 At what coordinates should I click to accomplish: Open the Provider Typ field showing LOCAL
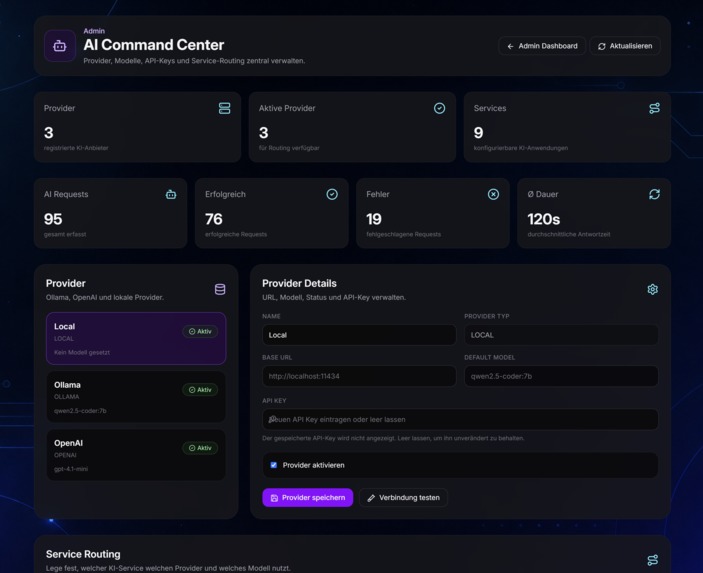[x=561, y=335]
